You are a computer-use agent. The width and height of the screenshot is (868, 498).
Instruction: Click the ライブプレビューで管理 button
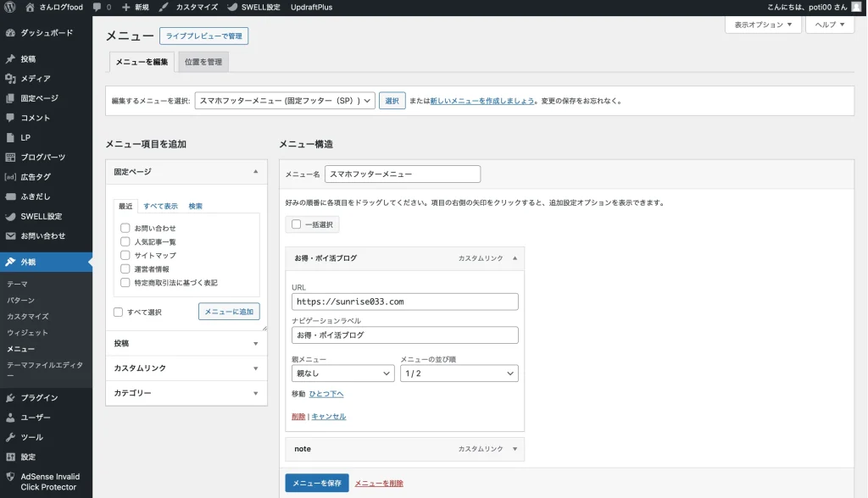(203, 36)
